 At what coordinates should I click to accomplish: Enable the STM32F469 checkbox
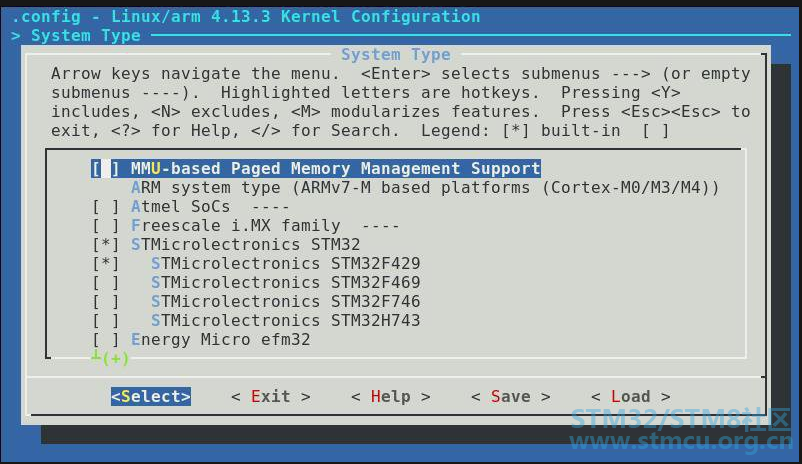click(x=105, y=282)
